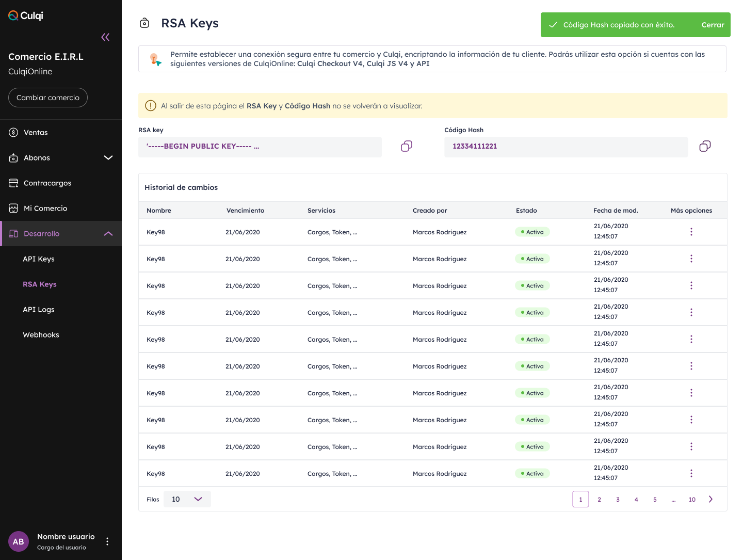Go to page 3 of the history
The image size is (743, 560).
click(618, 500)
